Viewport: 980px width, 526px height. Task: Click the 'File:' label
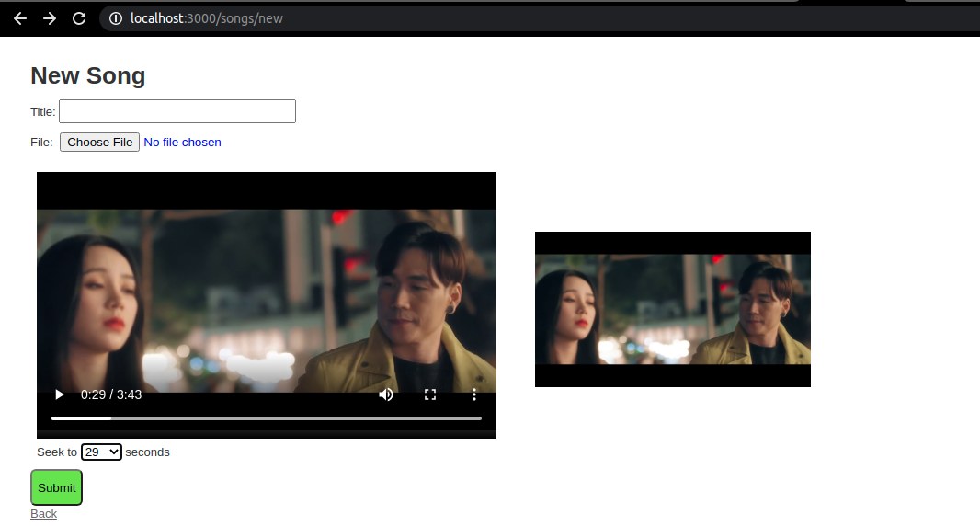point(41,142)
